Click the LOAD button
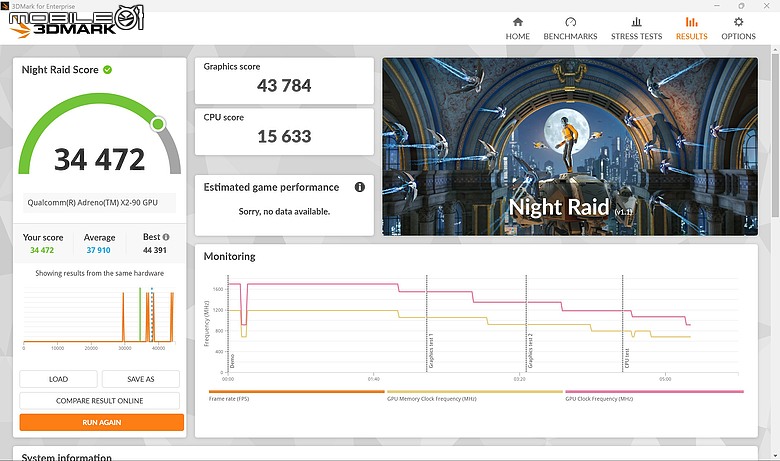The width and height of the screenshot is (780, 461). point(58,379)
